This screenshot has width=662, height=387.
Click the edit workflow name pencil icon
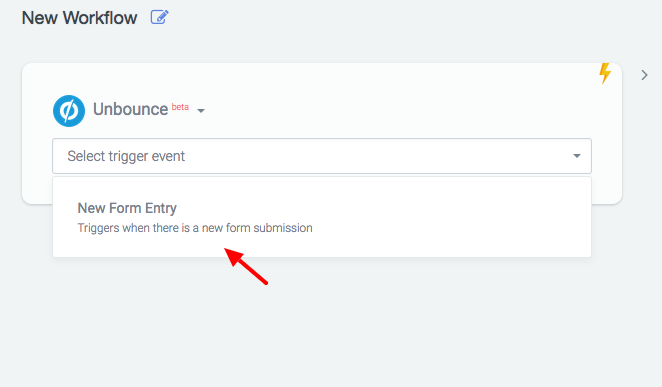(160, 17)
